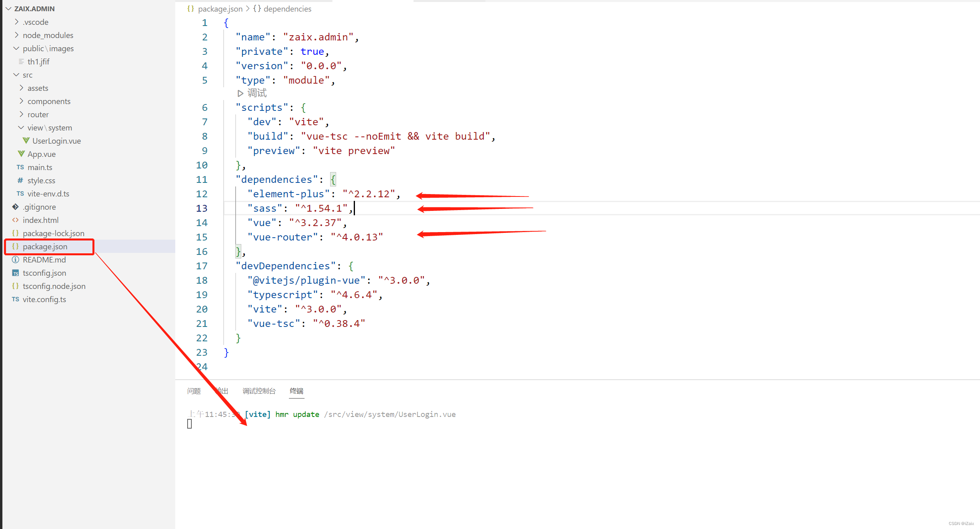Click the "sass" dependency key
The width and height of the screenshot is (980, 529).
pyautogui.click(x=265, y=208)
